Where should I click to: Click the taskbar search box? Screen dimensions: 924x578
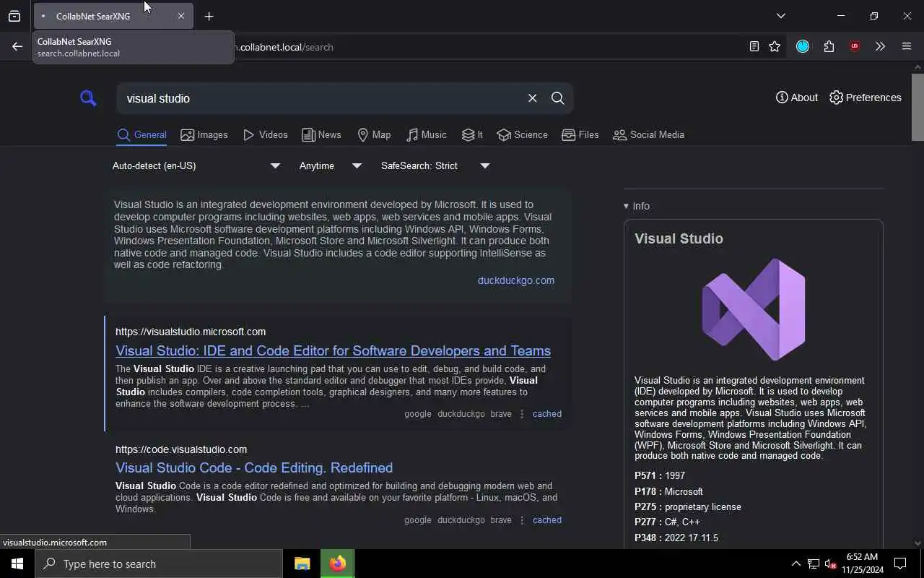coord(159,564)
